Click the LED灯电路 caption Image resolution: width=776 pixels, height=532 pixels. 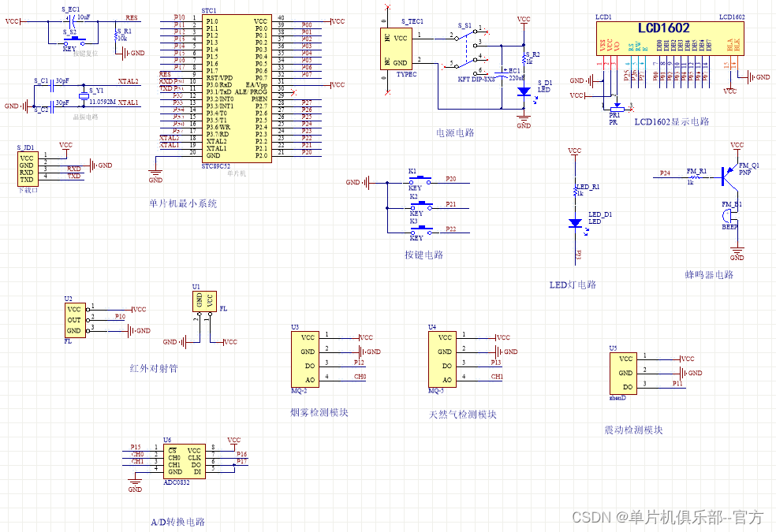[x=573, y=285]
